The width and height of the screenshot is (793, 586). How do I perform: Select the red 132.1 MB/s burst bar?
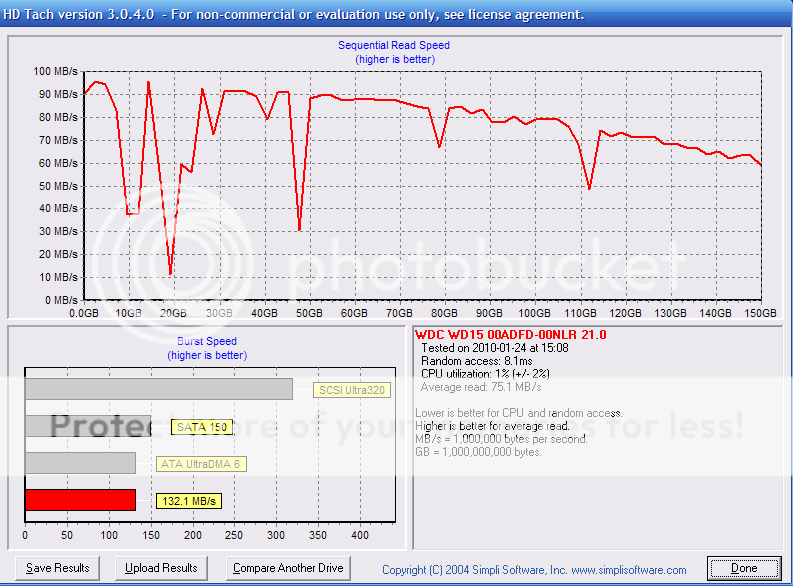pyautogui.click(x=80, y=500)
